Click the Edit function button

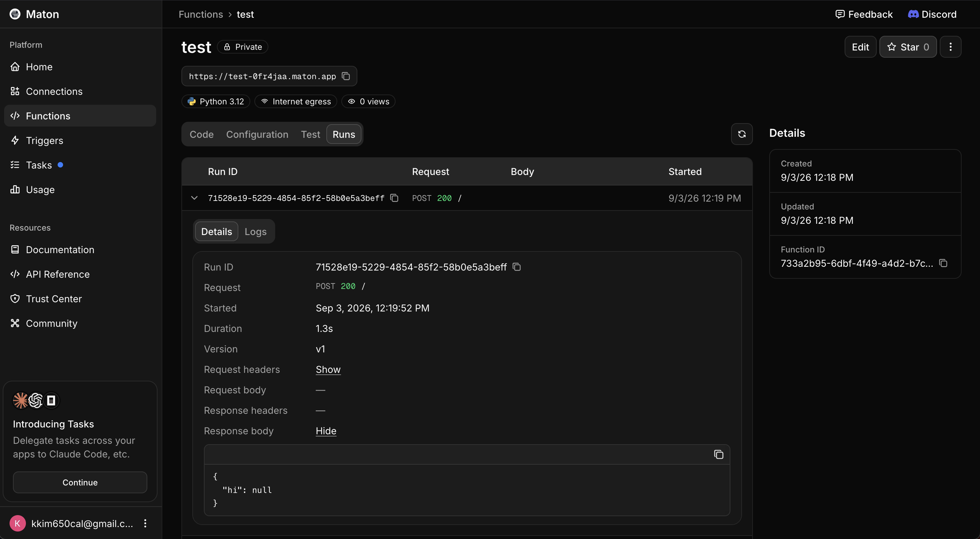(x=860, y=47)
